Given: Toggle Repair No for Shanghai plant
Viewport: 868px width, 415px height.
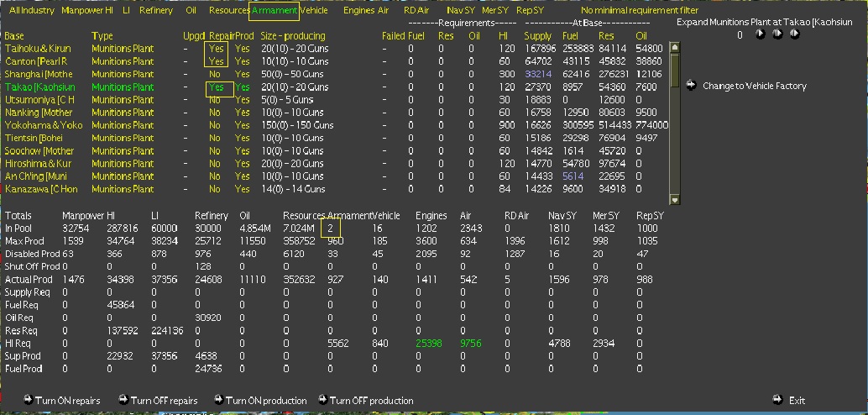Looking at the screenshot, I should click(x=215, y=74).
